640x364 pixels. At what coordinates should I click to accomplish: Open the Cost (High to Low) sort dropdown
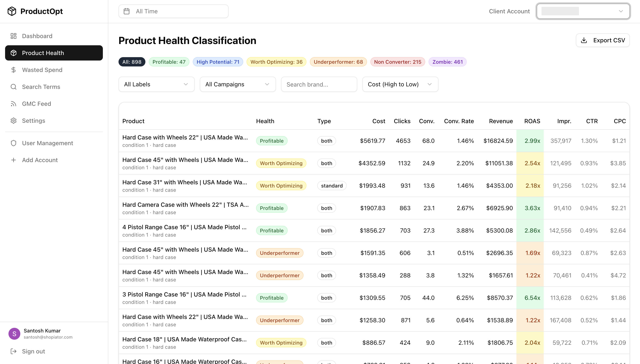pos(400,84)
